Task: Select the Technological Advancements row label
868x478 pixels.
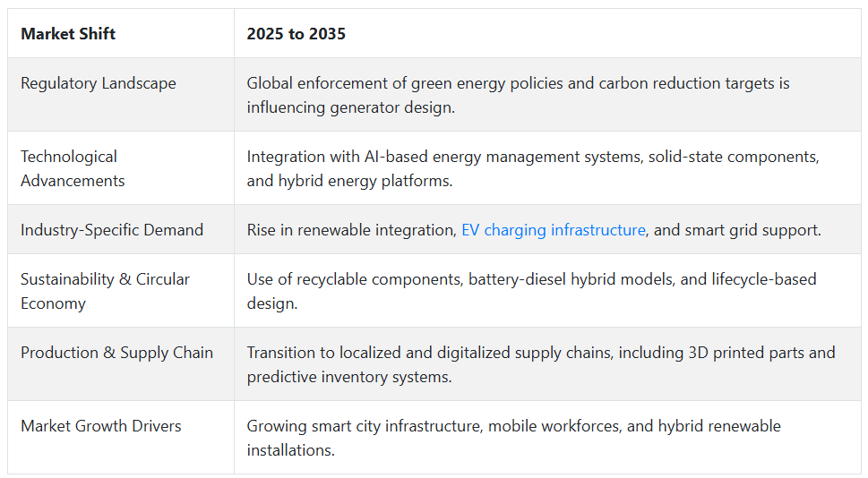Action: pos(73,168)
